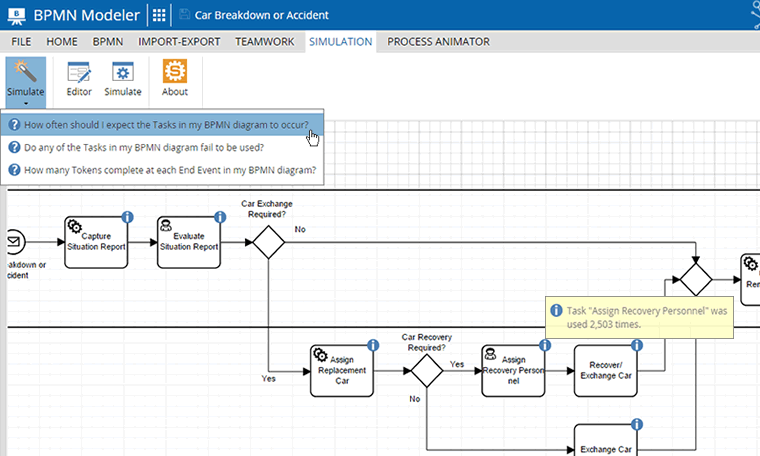Click the BPMN Modeler presentation logo icon
The height and width of the screenshot is (456, 760).
click(x=16, y=16)
